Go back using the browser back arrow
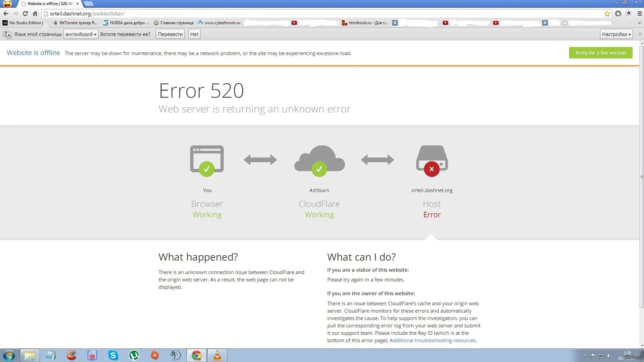This screenshot has height=362, width=644. tap(6, 13)
